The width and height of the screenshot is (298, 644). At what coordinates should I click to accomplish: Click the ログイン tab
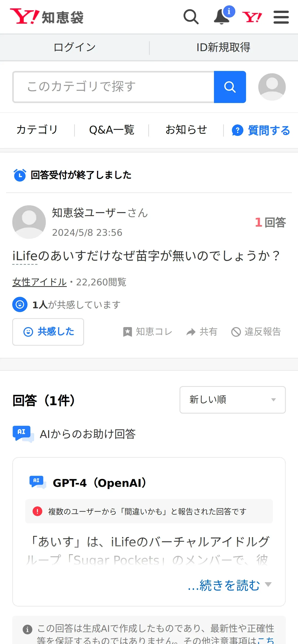click(75, 47)
